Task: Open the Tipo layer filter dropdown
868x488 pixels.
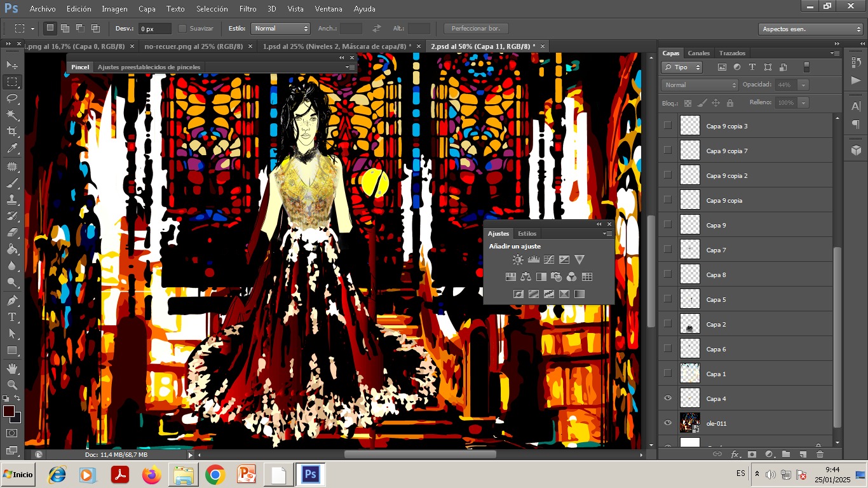Action: tap(682, 67)
